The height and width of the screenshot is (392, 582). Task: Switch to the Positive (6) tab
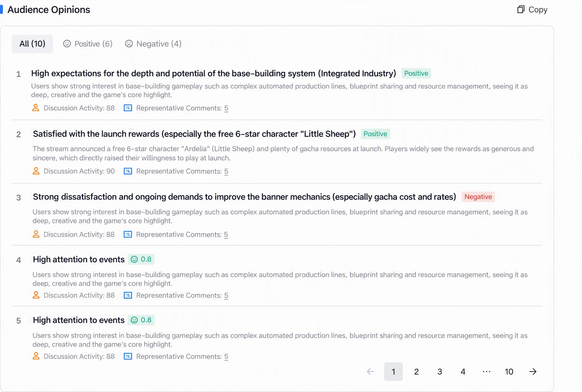[x=88, y=44]
